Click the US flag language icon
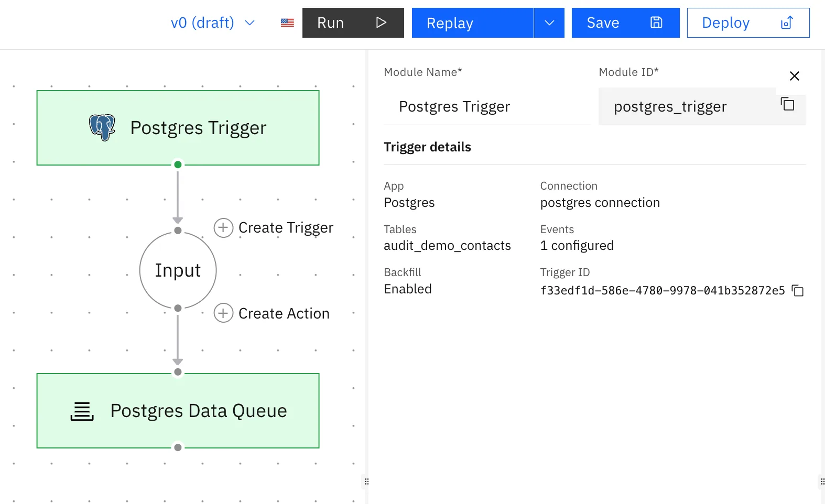Viewport: 825px width, 504px height. pyautogui.click(x=287, y=23)
